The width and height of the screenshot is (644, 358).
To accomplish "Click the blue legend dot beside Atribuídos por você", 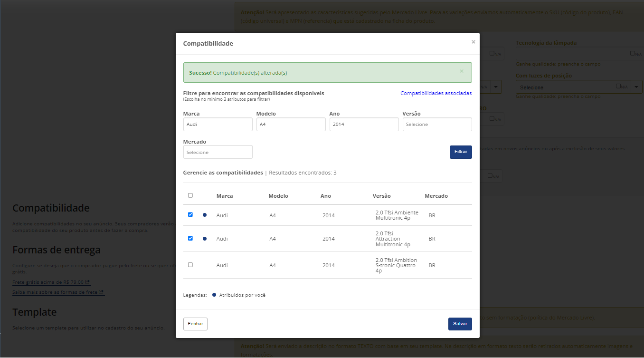I will pos(214,295).
